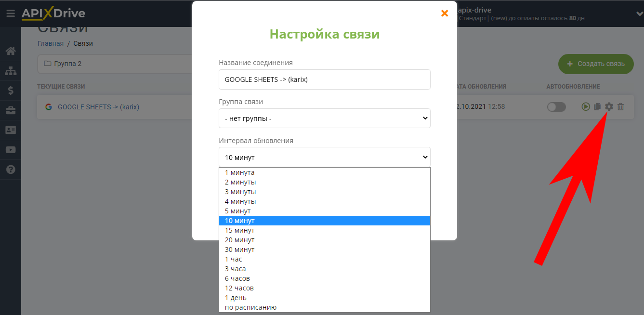Close the Настройка связи dialog

click(445, 13)
